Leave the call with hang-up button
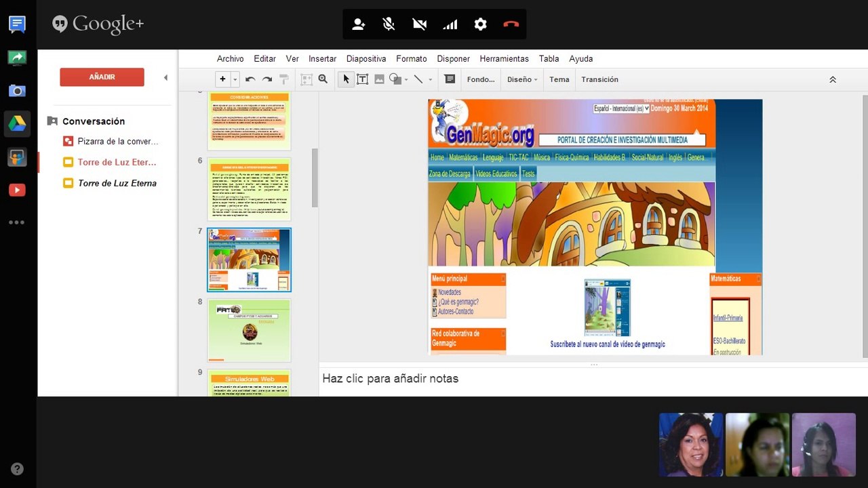Viewport: 868px width, 488px height. click(511, 24)
